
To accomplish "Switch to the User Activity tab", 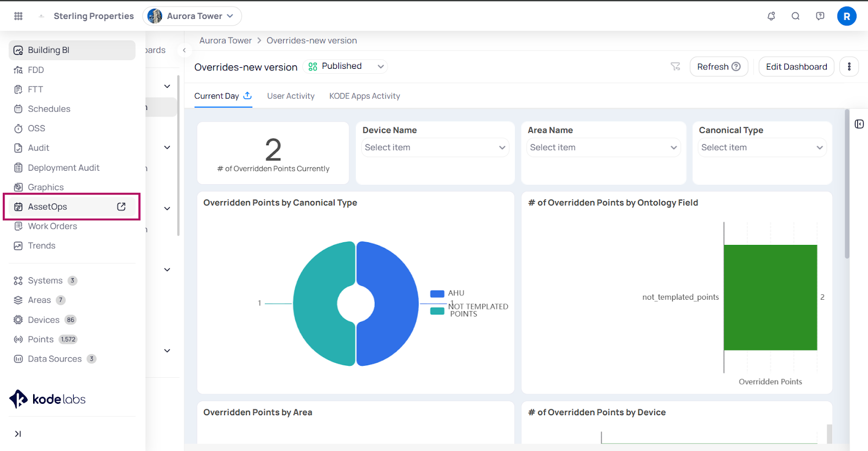I will pyautogui.click(x=291, y=96).
